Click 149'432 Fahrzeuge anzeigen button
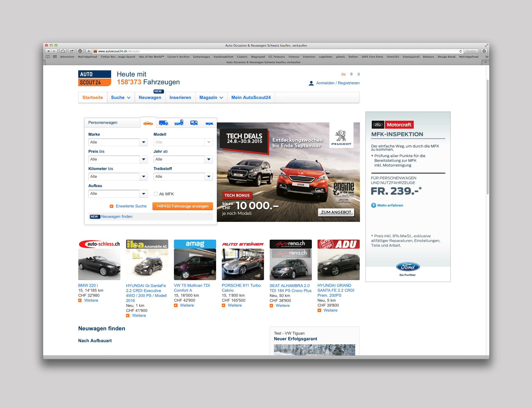 pos(182,206)
